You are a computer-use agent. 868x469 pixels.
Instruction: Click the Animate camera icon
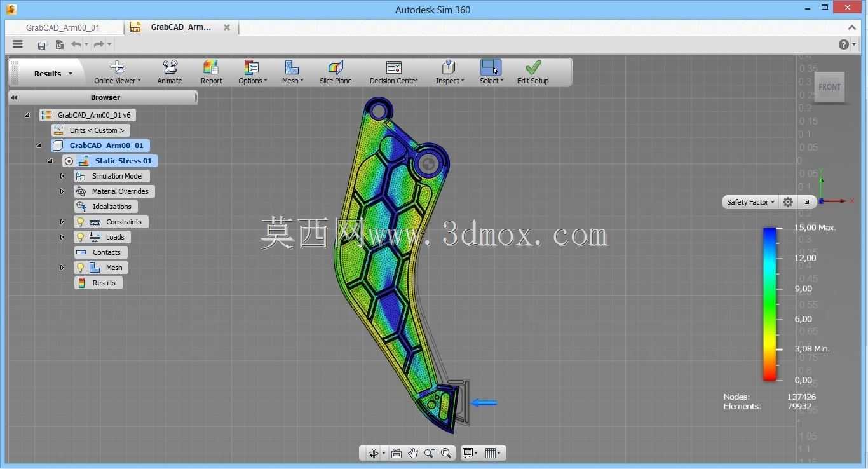(x=170, y=67)
